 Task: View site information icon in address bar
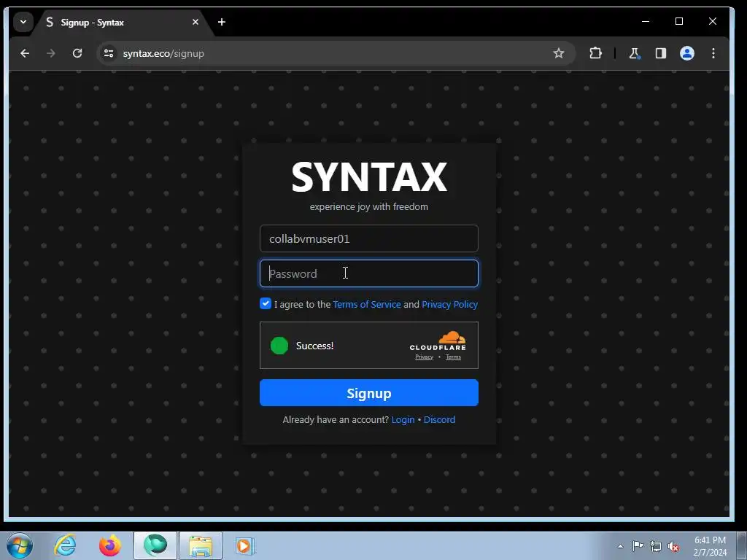[109, 53]
